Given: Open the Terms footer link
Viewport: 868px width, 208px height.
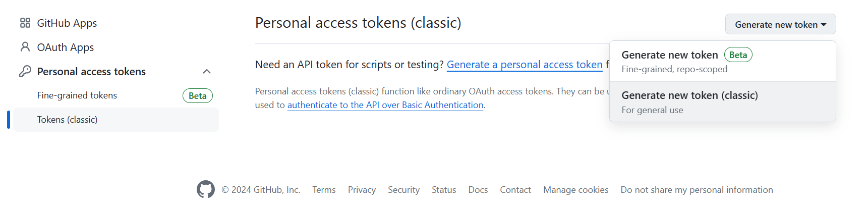Looking at the screenshot, I should pyautogui.click(x=324, y=190).
